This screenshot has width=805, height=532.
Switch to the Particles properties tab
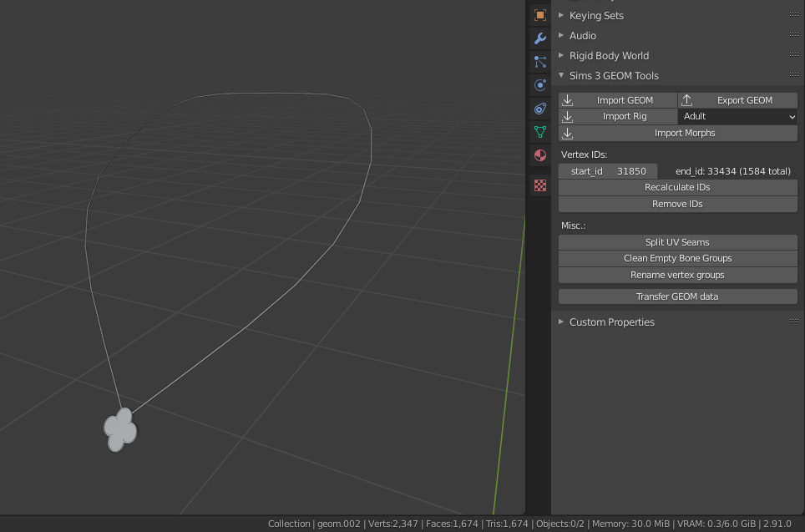(539, 62)
